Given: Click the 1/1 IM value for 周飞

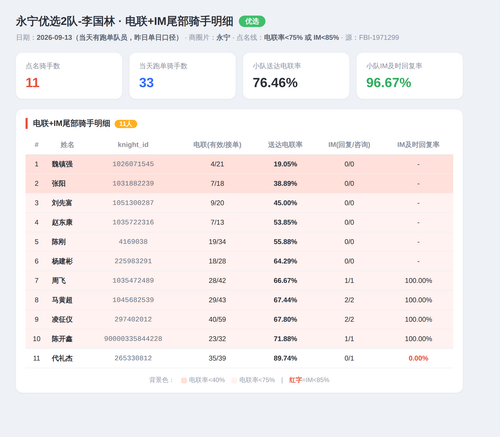Looking at the screenshot, I should click(x=349, y=280).
